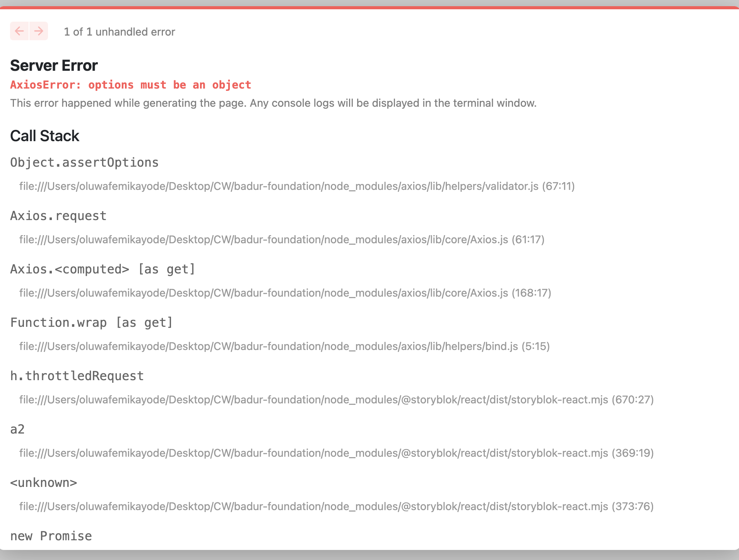
Task: Select the left-facing navigation chevron
Action: pyautogui.click(x=19, y=31)
